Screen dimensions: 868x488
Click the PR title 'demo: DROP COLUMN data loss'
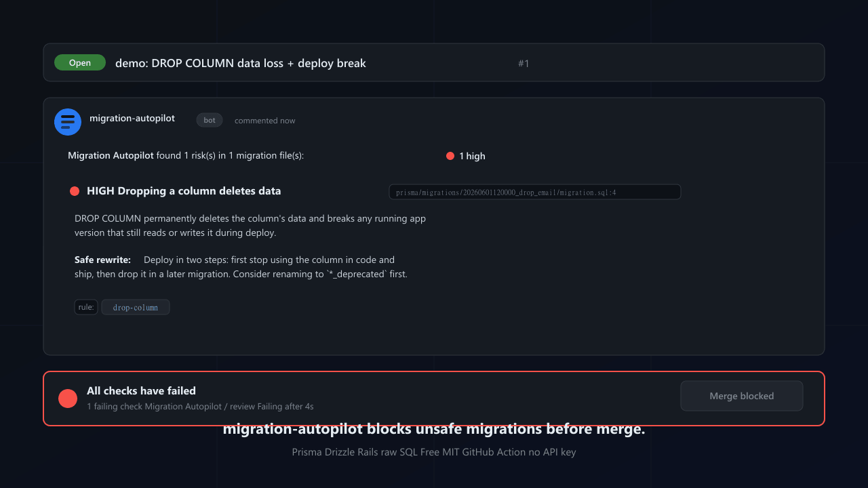point(241,63)
